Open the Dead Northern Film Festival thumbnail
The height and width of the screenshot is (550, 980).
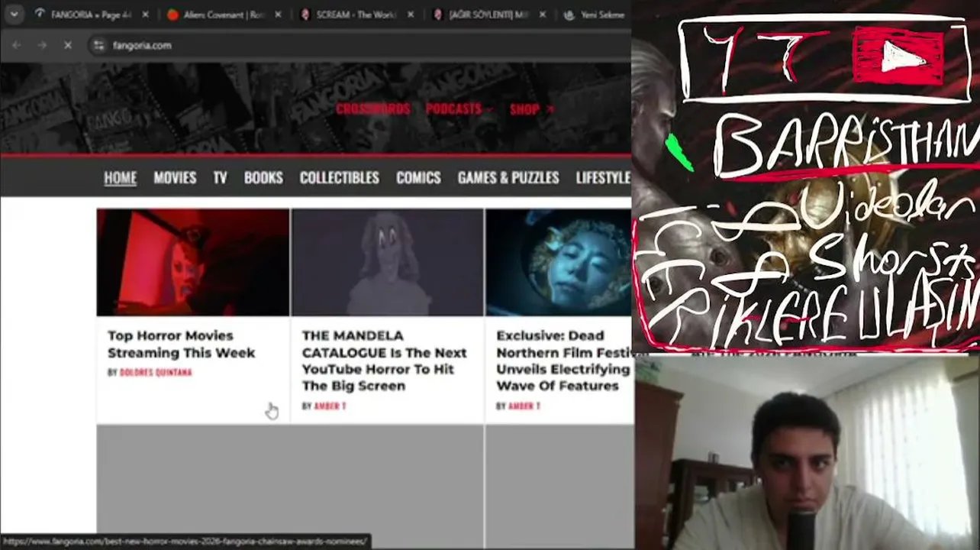point(559,263)
